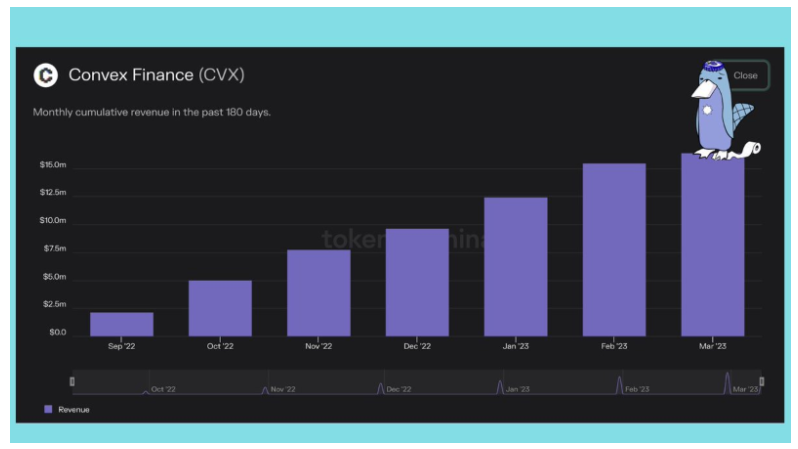Screen dimensions: 798x449
Task: Select the Nov '22 revenue bar
Action: 319,293
